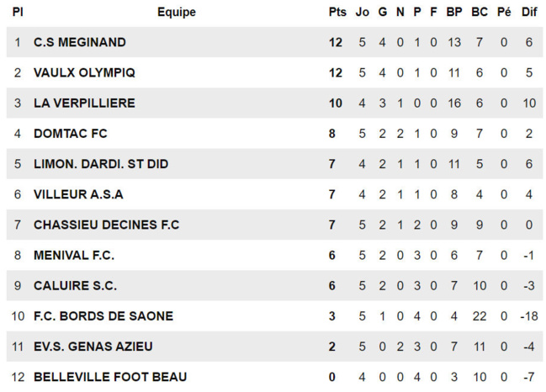The image size is (546, 392).
Task: Click the BP column header
Action: click(x=454, y=12)
